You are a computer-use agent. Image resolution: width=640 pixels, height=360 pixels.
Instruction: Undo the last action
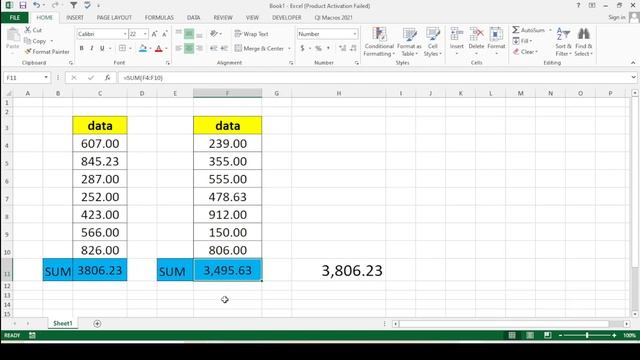pos(37,5)
